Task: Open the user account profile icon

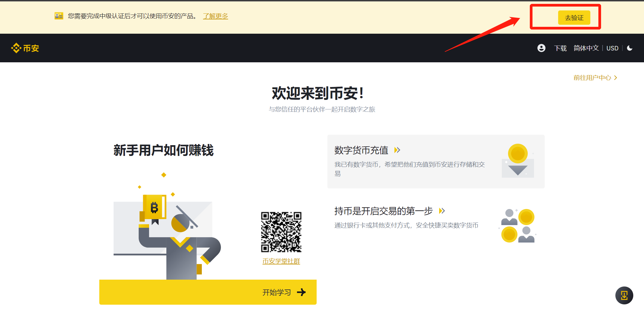Action: pyautogui.click(x=541, y=48)
